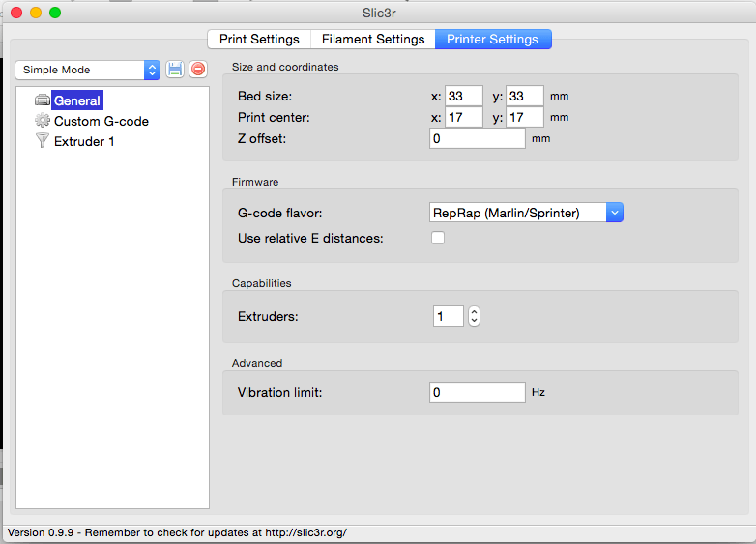Click the green zoom window button
756x544 pixels.
[x=55, y=13]
